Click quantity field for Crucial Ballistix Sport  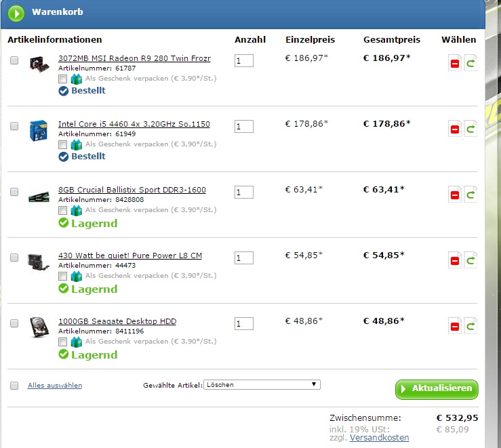244,192
